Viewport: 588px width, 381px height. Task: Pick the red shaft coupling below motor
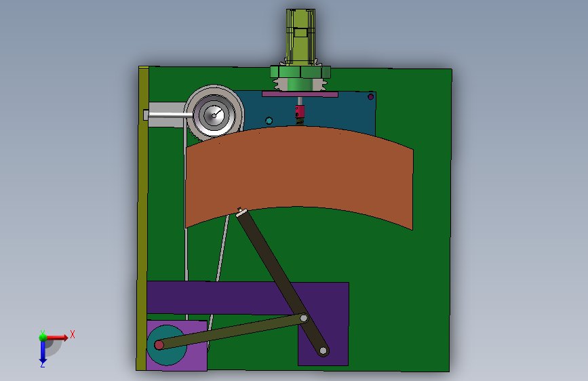click(x=300, y=111)
